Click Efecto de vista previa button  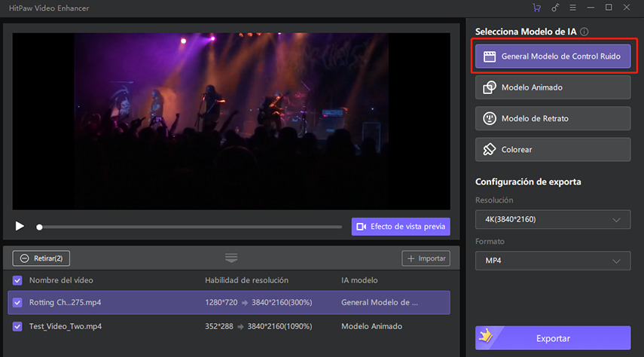tap(401, 227)
